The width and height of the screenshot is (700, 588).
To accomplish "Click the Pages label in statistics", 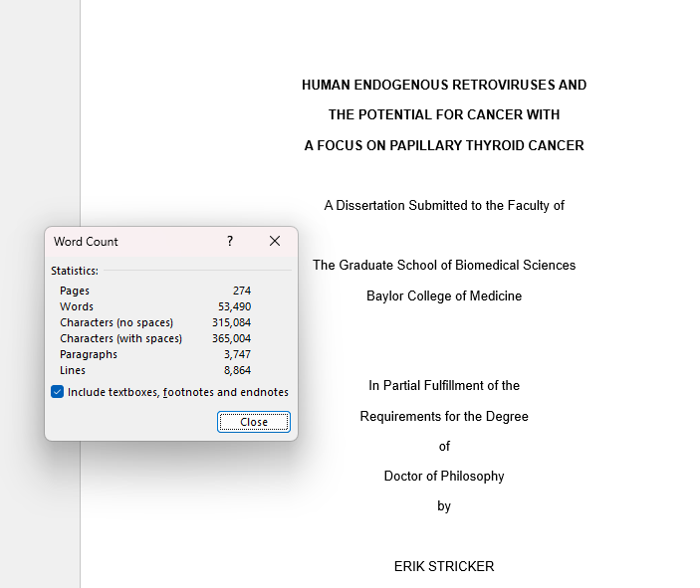I will 75,291.
